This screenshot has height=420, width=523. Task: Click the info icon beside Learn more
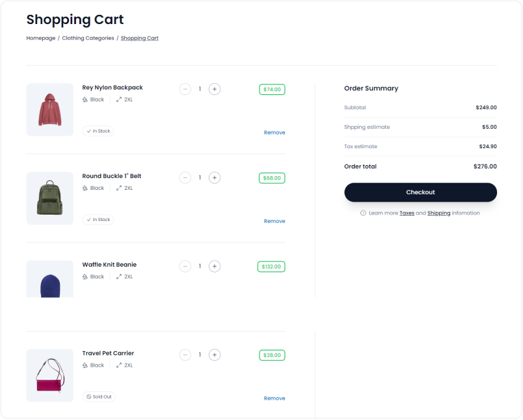click(363, 213)
